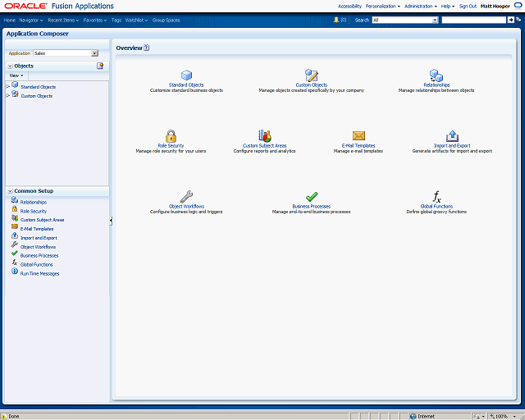Click the Object Workflows wrench icon
This screenshot has width=525, height=420.
pos(186,197)
